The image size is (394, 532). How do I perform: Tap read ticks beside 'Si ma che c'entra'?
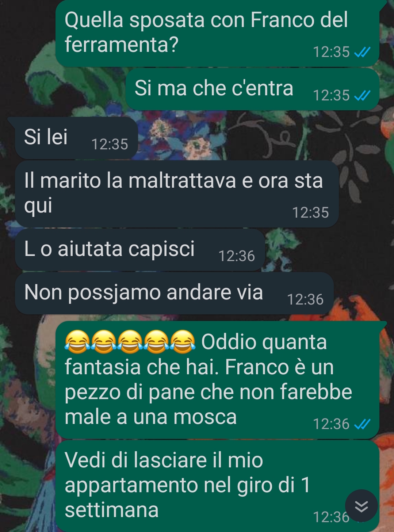[x=363, y=96]
